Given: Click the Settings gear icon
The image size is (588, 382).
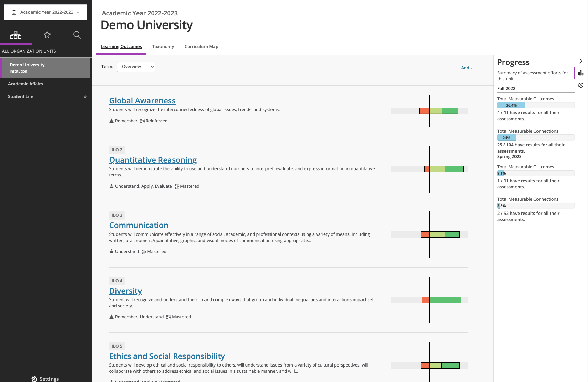Looking at the screenshot, I should [34, 379].
